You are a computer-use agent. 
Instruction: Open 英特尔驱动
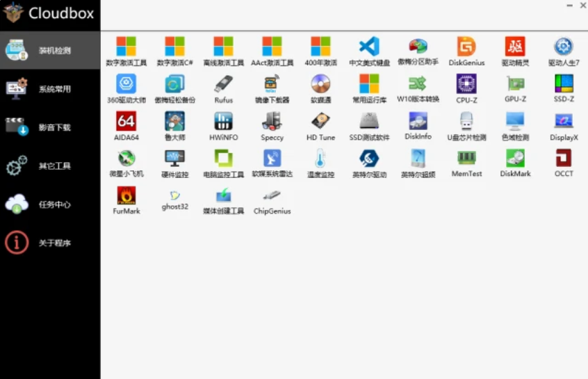click(x=369, y=163)
